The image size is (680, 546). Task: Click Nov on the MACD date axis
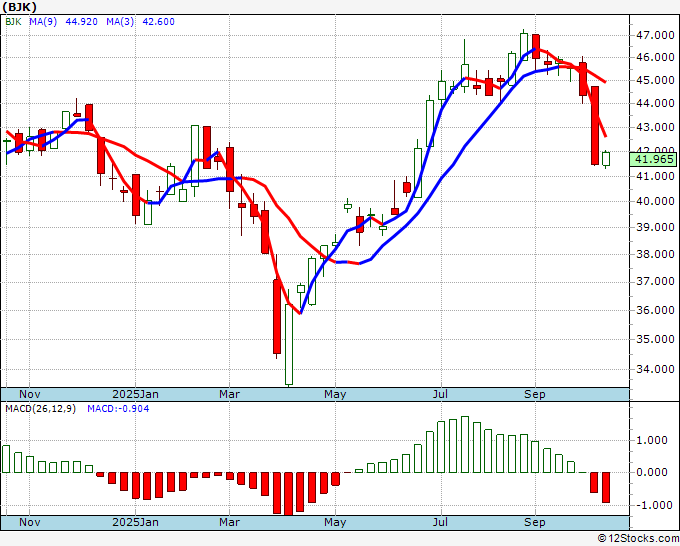pos(29,522)
